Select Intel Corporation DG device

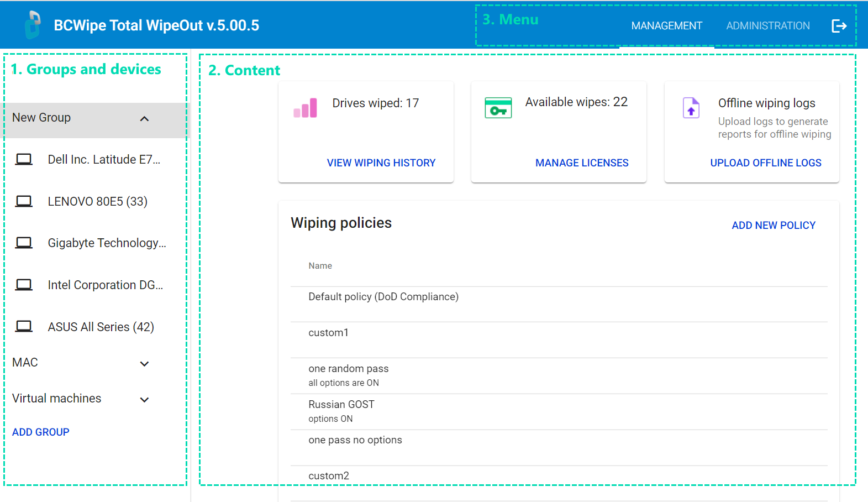tap(106, 285)
